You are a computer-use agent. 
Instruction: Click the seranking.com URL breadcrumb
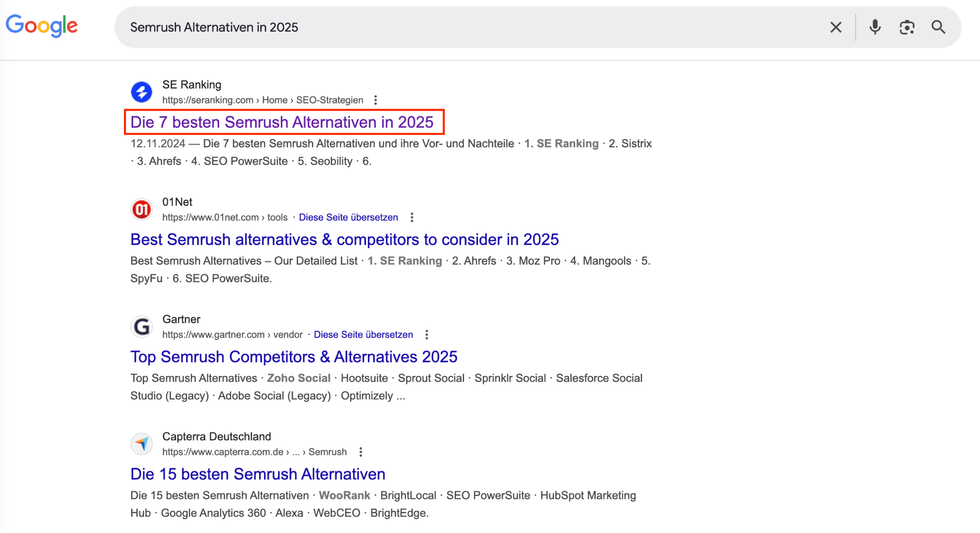click(x=263, y=100)
